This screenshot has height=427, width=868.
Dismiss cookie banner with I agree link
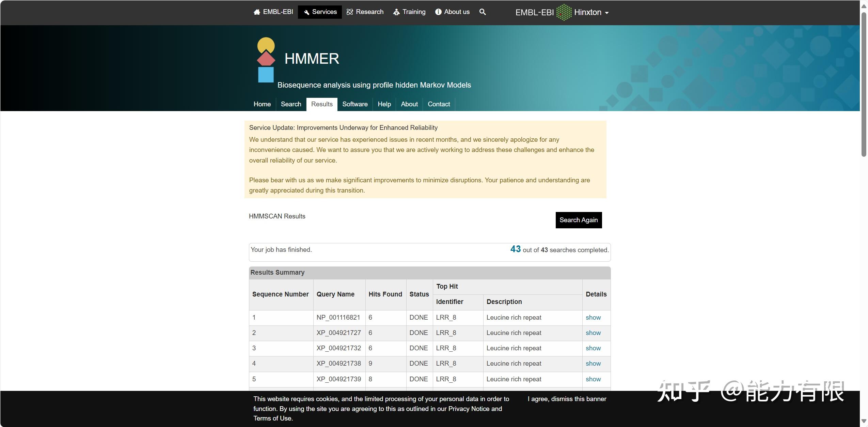click(567, 399)
